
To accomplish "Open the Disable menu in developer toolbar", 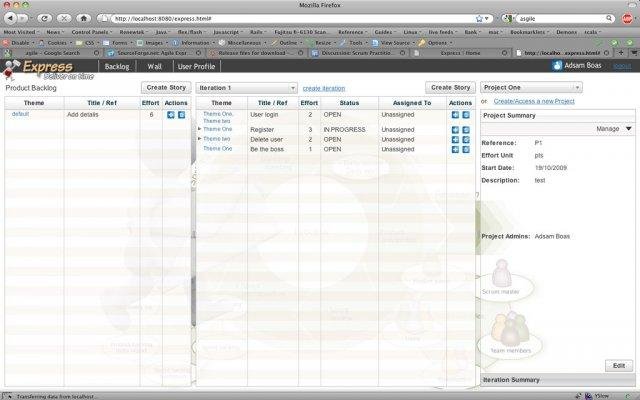I will point(18,42).
